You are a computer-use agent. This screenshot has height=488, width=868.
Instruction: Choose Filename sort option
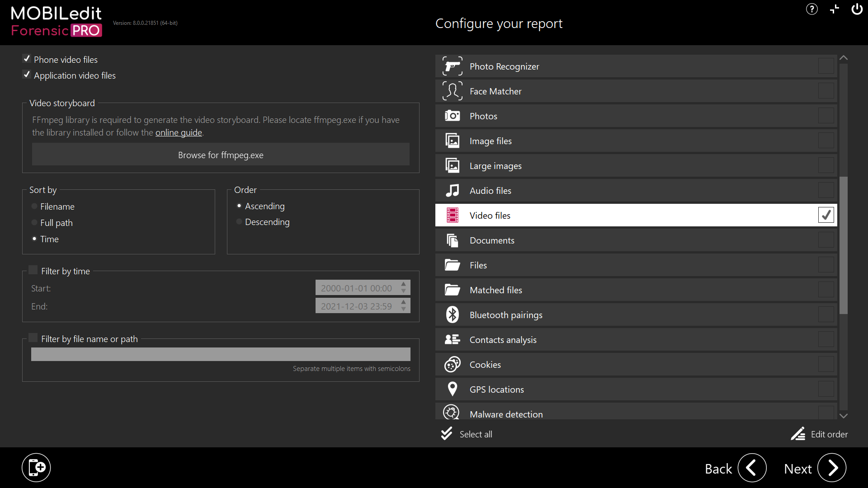34,206
